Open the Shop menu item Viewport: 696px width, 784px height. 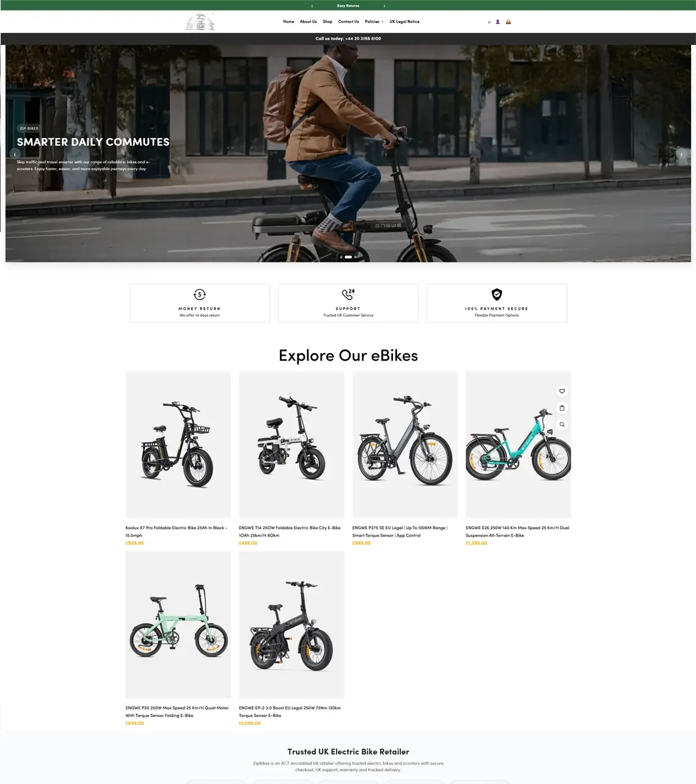pos(328,21)
